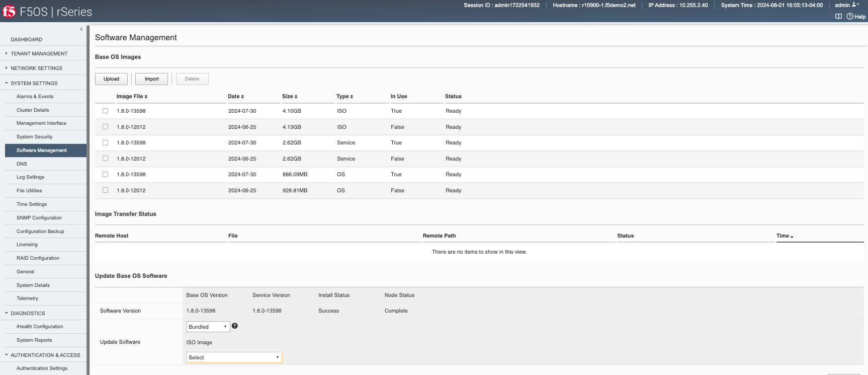Open SNMP Configuration page
Screen dimensions: 868x375
[39, 217]
